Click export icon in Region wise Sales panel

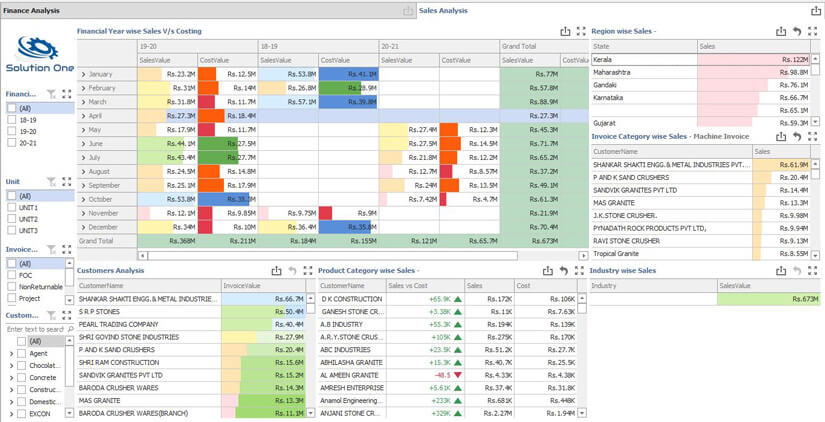coord(781,32)
